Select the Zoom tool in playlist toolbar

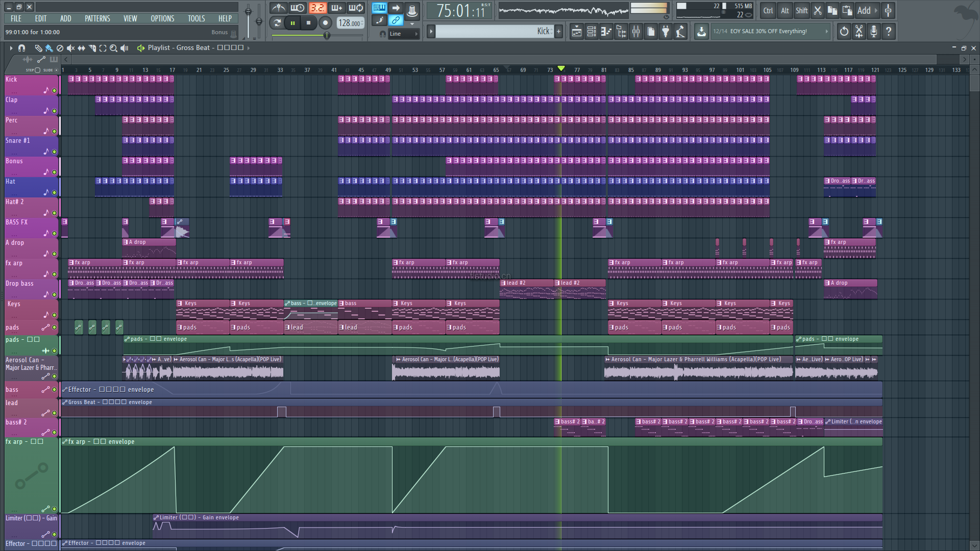coord(113,48)
